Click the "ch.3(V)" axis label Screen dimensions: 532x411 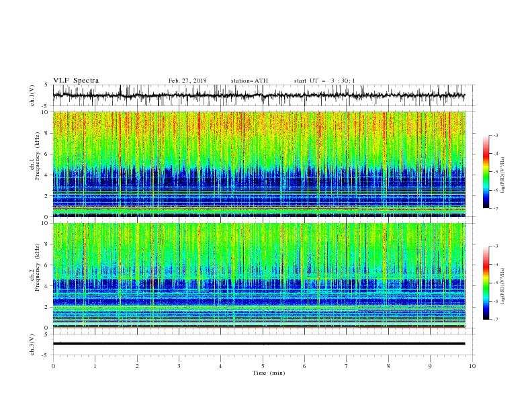tap(32, 345)
